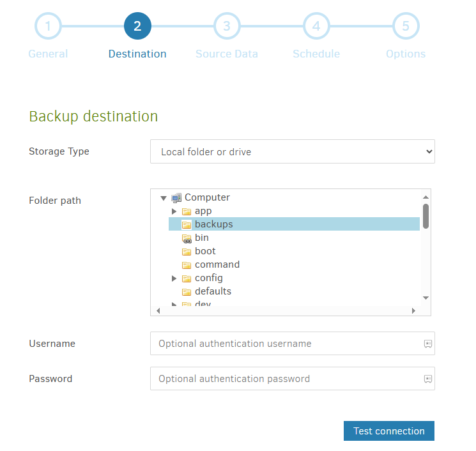
Task: Click the step 5 Options circle
Action: [406, 27]
